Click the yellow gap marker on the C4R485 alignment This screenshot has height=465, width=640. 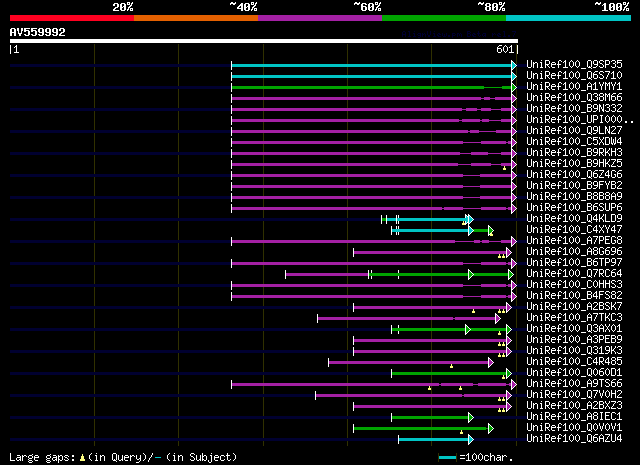(451, 366)
